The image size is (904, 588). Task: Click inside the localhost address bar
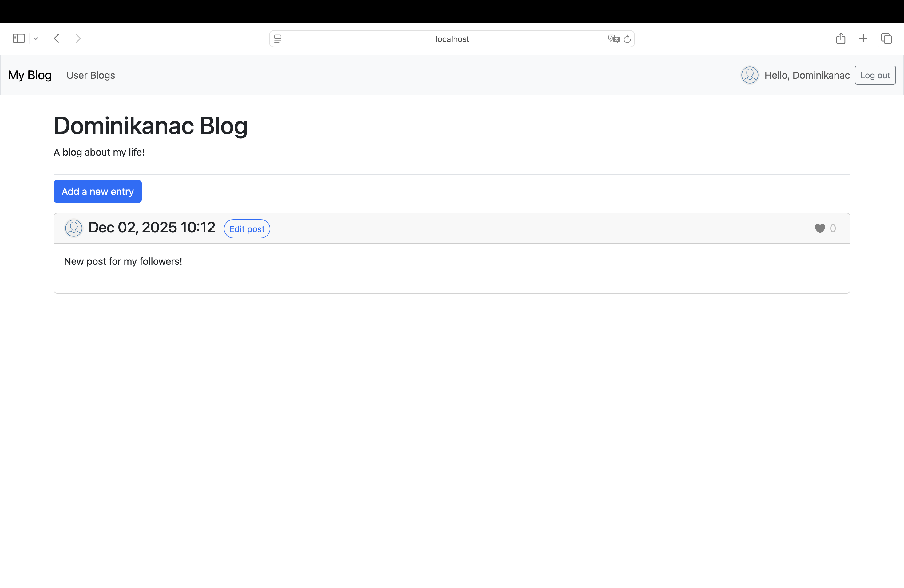click(452, 38)
